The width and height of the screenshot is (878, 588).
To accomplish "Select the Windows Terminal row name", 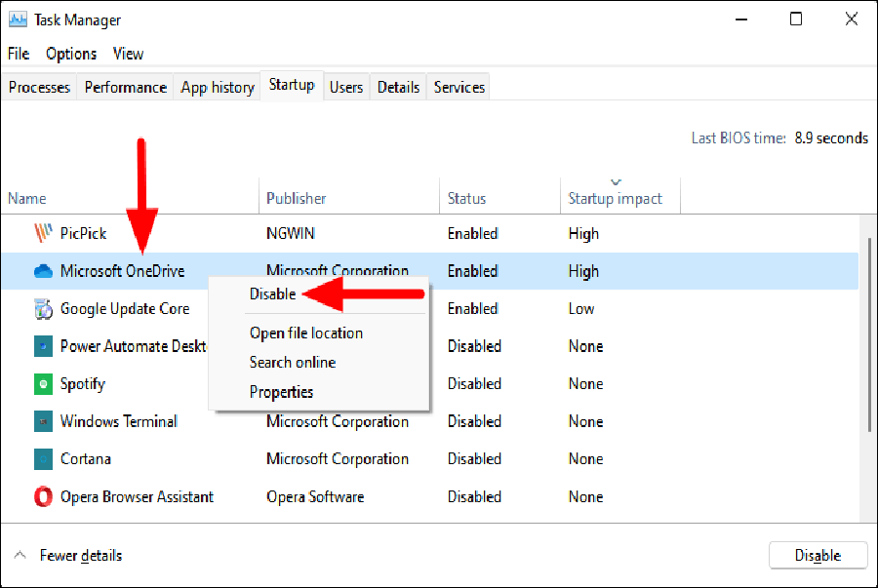I will click(119, 421).
